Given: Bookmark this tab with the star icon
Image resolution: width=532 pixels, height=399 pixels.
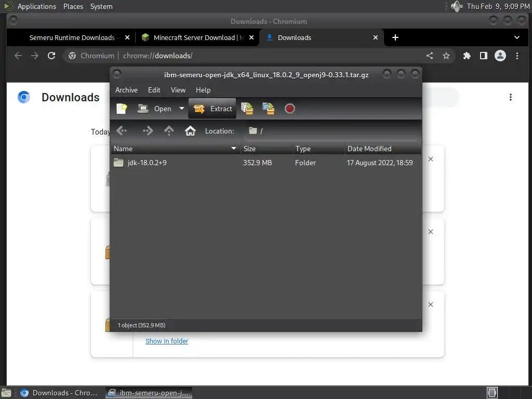Looking at the screenshot, I should (446, 56).
